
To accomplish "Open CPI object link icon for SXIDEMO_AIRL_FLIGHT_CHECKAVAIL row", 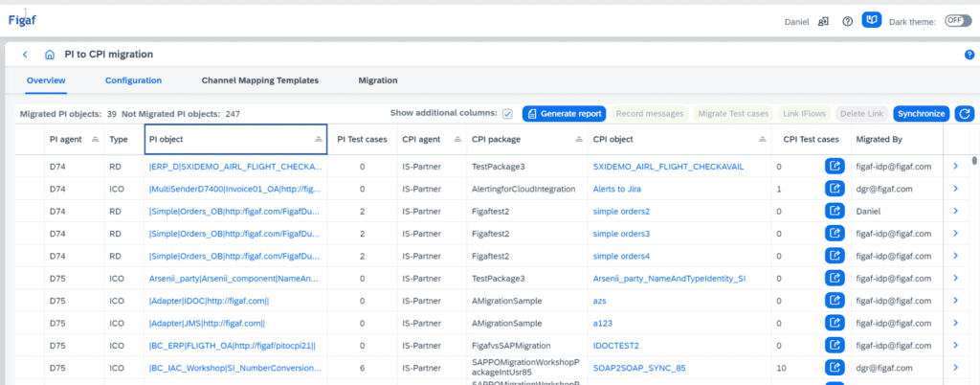I will tap(835, 167).
